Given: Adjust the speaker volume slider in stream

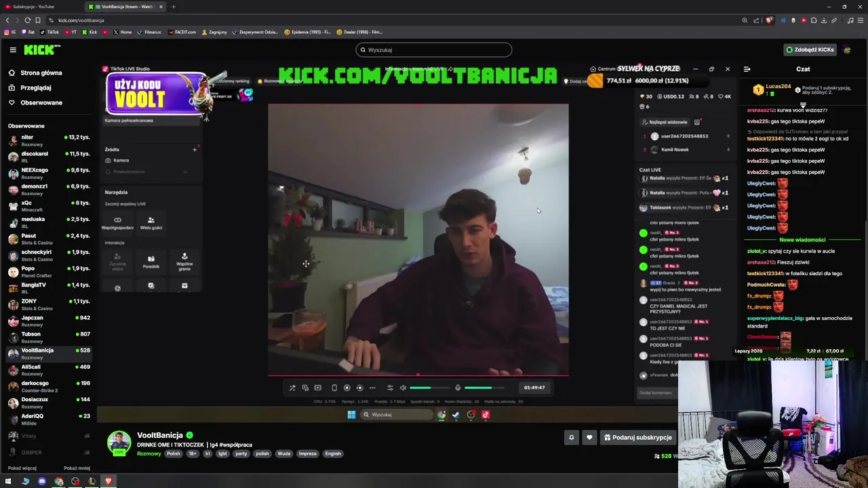Looking at the screenshot, I should pyautogui.click(x=430, y=388).
